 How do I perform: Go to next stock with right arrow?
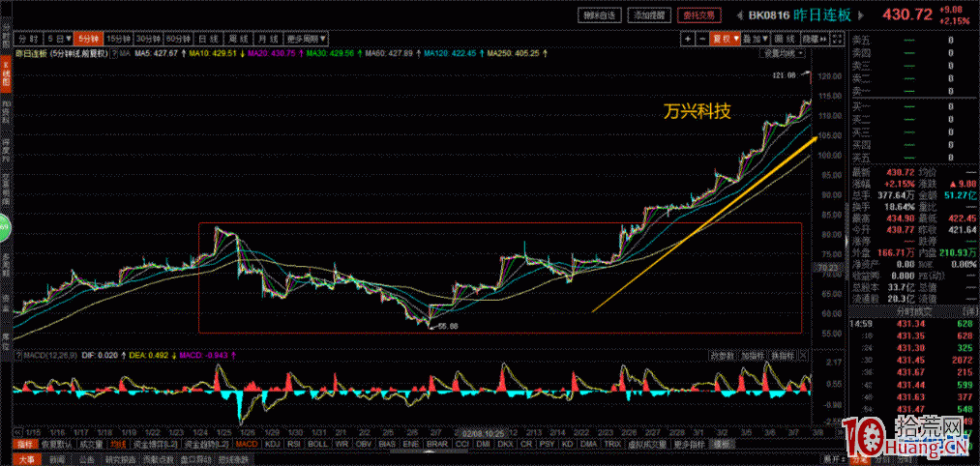pyautogui.click(x=859, y=15)
